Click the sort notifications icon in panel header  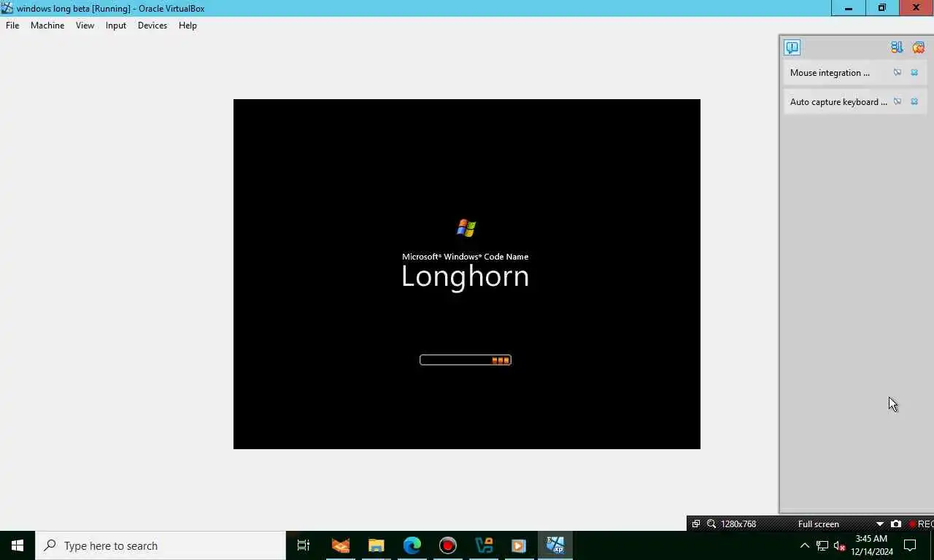click(x=897, y=47)
